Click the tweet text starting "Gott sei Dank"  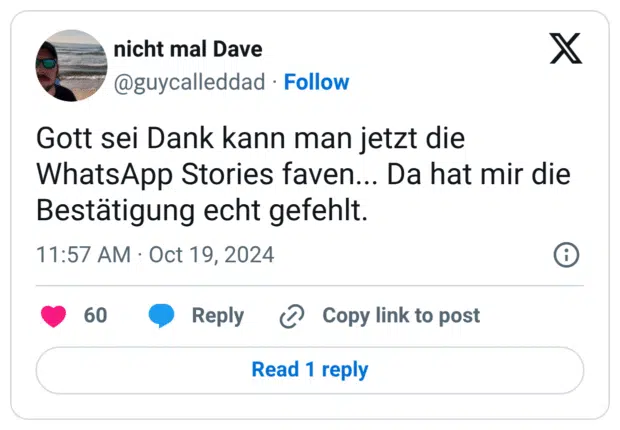click(250, 137)
